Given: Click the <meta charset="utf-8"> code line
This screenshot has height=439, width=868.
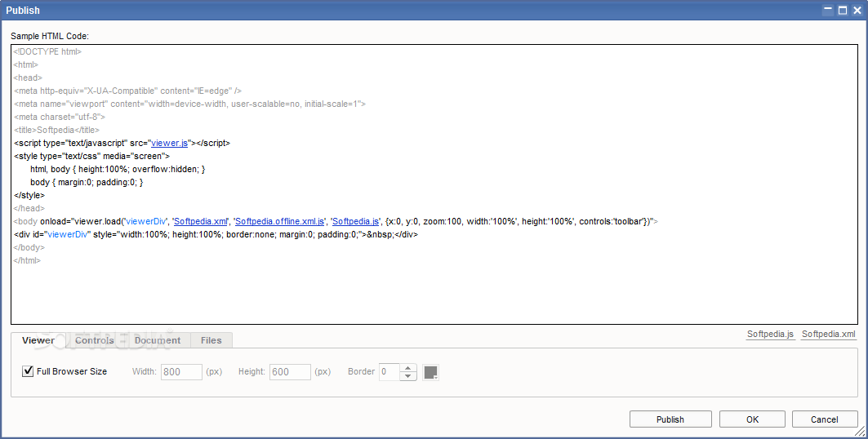Looking at the screenshot, I should [x=60, y=118].
